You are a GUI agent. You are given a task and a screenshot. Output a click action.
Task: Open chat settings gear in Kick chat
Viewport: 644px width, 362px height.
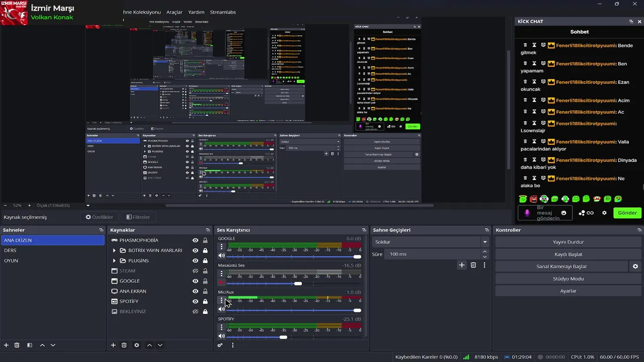click(x=604, y=213)
